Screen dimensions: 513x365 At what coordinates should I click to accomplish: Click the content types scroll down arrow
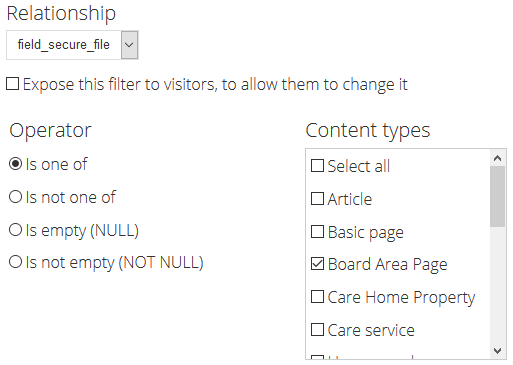[x=498, y=351]
